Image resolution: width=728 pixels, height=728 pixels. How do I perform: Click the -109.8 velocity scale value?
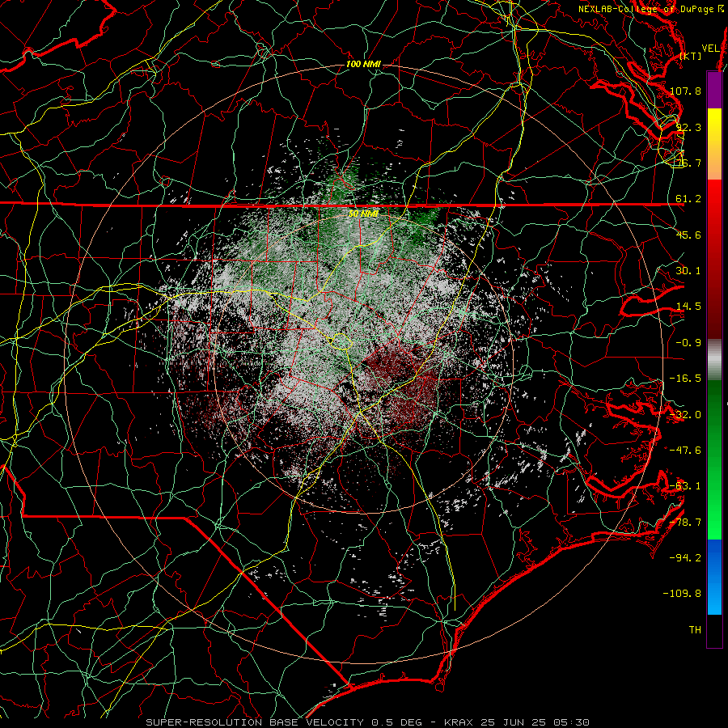[x=682, y=594]
